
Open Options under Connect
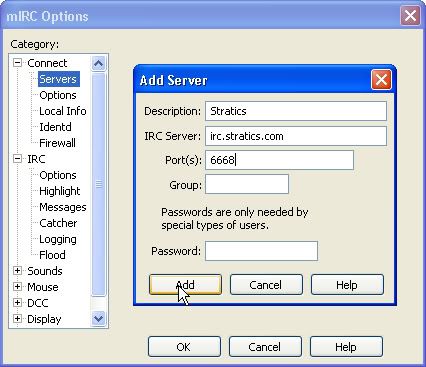(58, 95)
